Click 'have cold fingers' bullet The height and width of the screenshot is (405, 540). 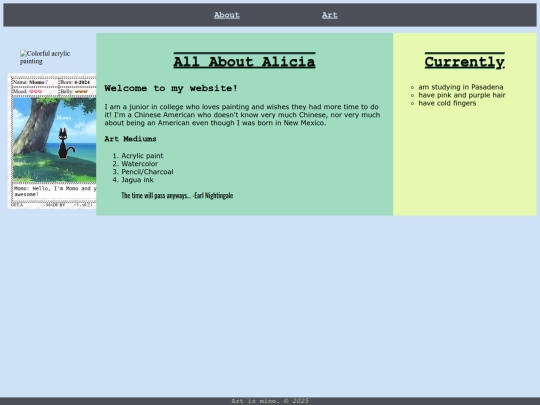click(447, 103)
